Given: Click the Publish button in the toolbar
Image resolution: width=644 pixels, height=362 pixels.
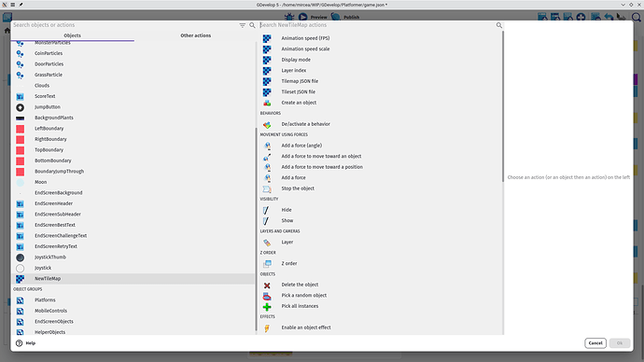Looking at the screenshot, I should (346, 17).
